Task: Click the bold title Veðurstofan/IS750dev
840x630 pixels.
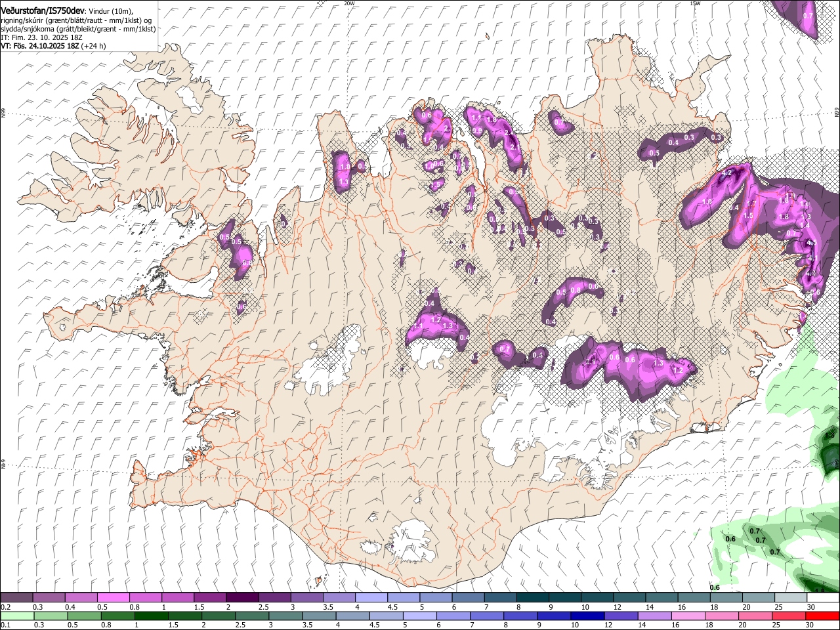Action: coord(42,11)
